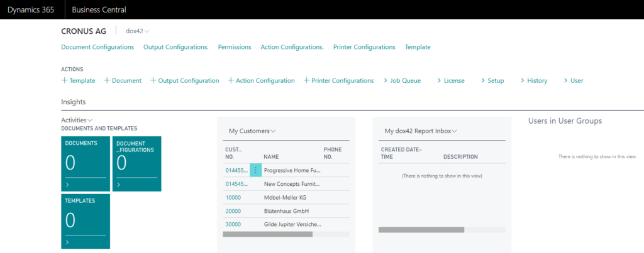Open the Documents tile arrow
This screenshot has height=253, width=644.
tap(67, 185)
